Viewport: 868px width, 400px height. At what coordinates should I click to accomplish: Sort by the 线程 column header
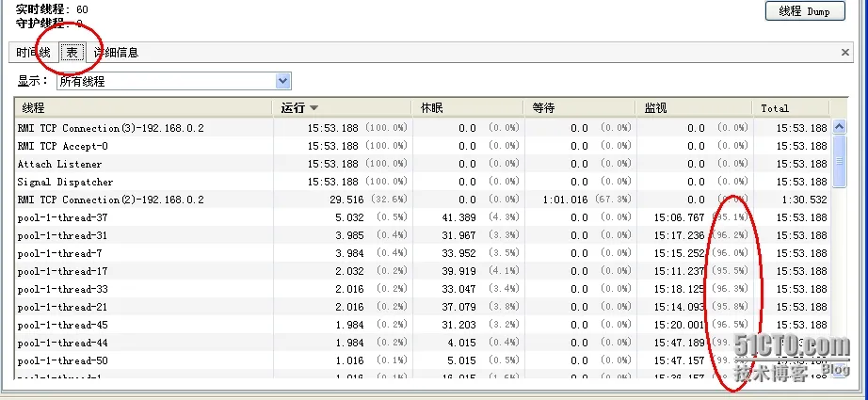(x=141, y=108)
